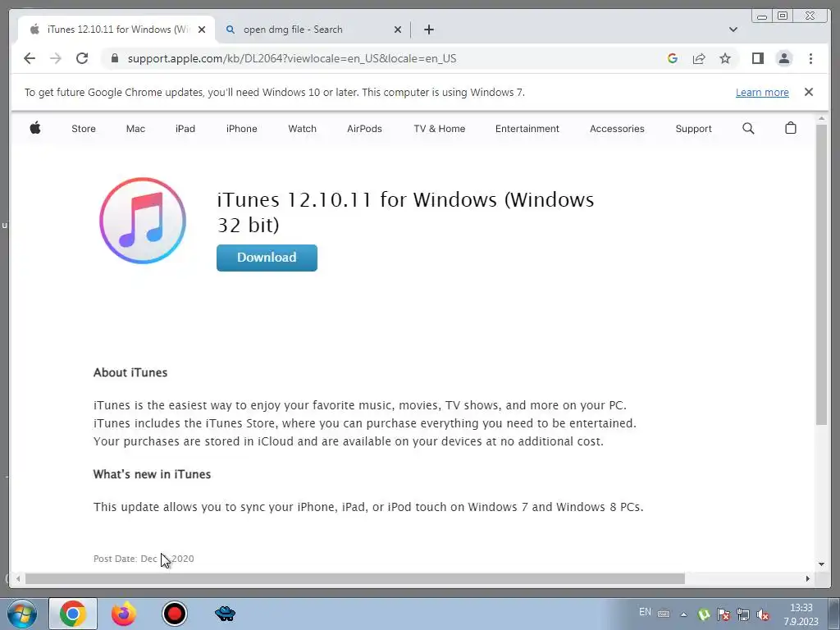Open the AirPods menu item
The image size is (840, 630).
pyautogui.click(x=364, y=129)
